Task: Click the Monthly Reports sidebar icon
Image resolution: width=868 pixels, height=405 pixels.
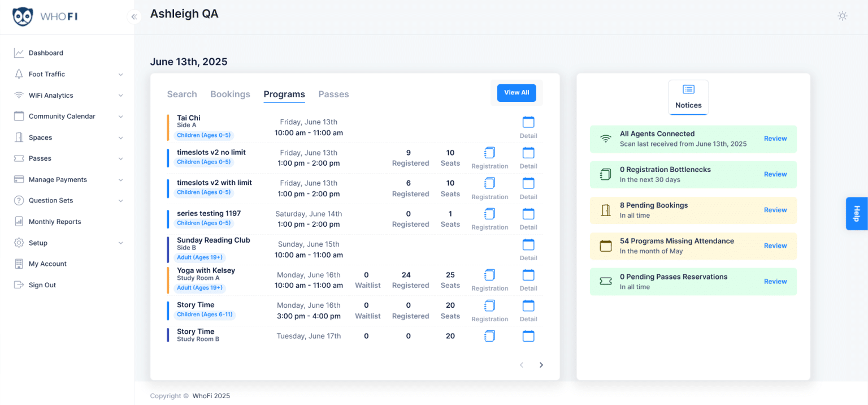Action: click(x=18, y=221)
